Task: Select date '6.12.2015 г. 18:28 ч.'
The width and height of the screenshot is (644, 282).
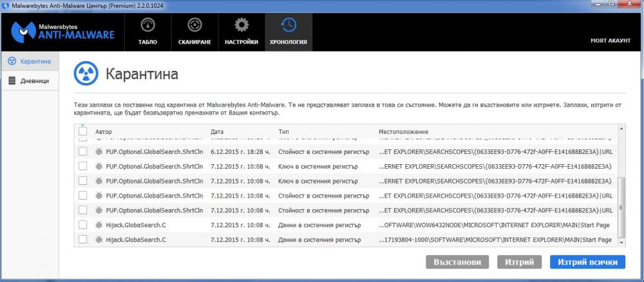Action: pyautogui.click(x=240, y=151)
